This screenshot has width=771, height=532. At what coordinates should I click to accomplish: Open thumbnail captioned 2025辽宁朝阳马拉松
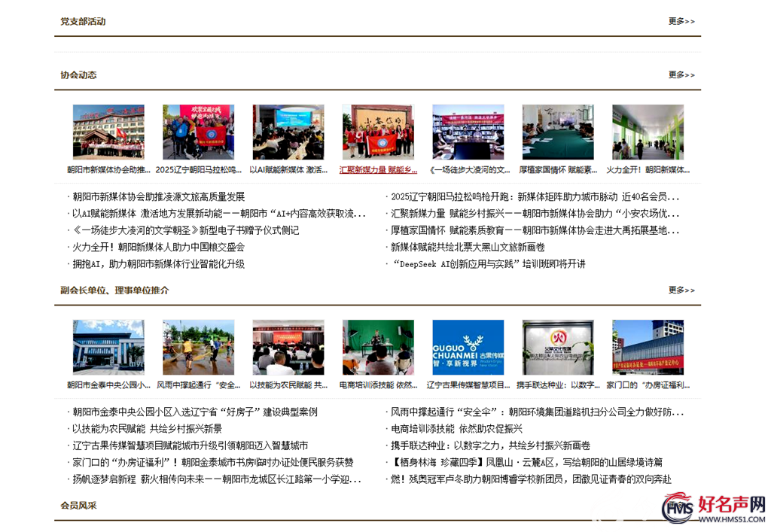click(x=198, y=132)
